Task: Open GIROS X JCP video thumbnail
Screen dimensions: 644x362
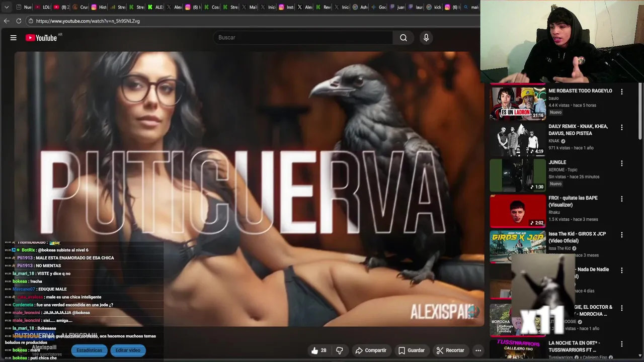Action: click(x=518, y=246)
